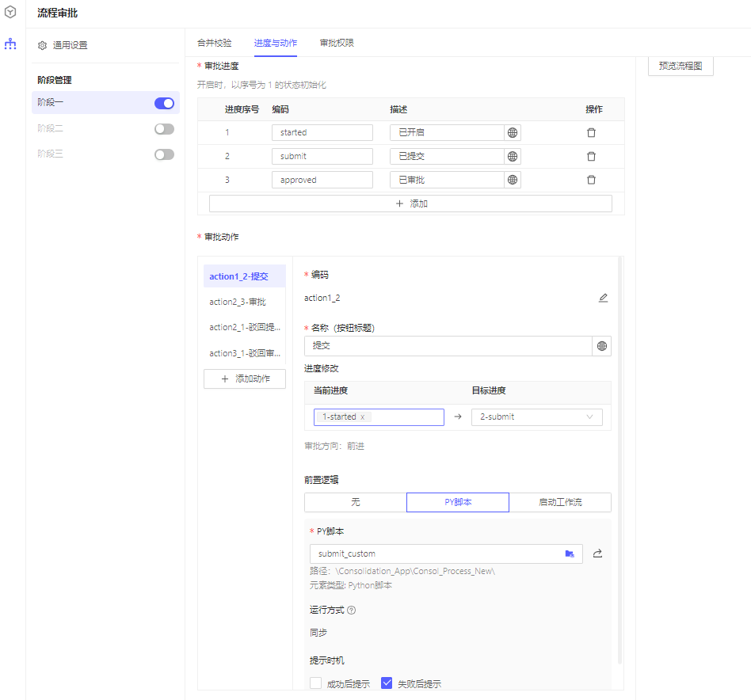Open the 目标进度 2-submit dropdown
This screenshot has width=751, height=700.
pyautogui.click(x=536, y=417)
